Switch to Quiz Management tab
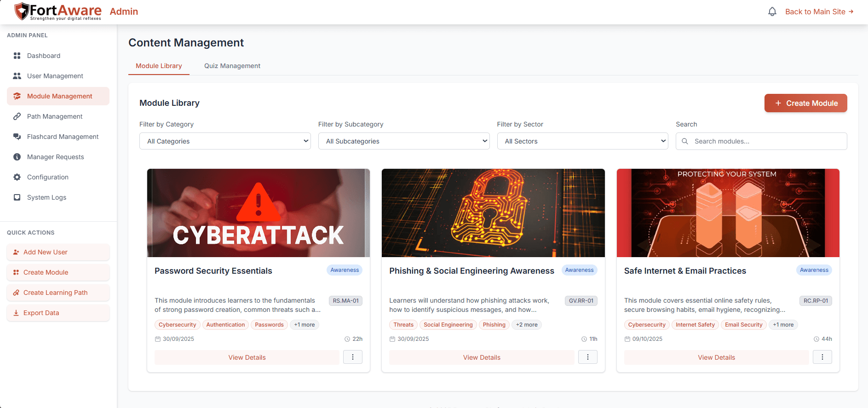 (x=232, y=66)
